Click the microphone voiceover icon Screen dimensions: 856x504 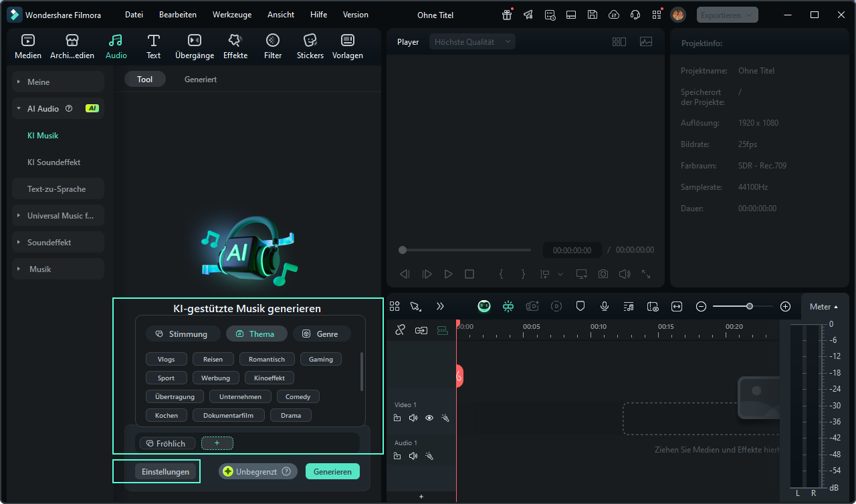[605, 306]
